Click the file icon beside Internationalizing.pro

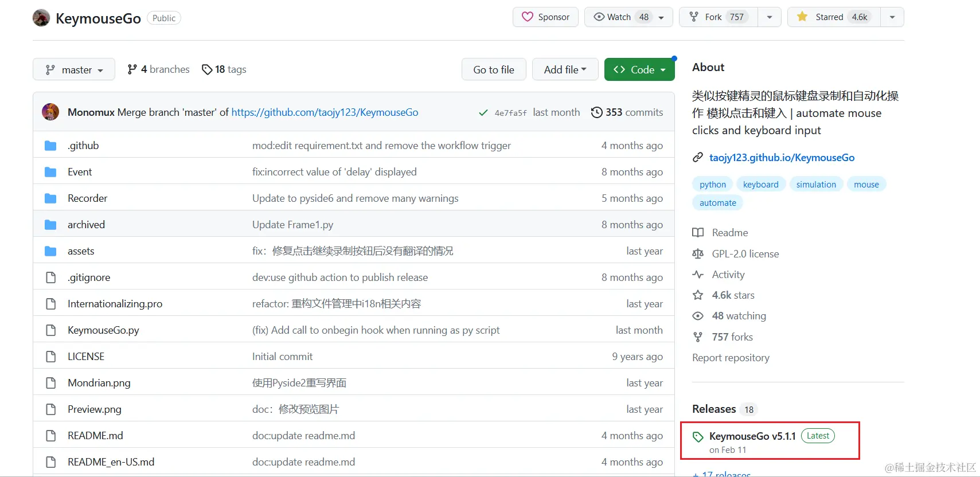click(x=50, y=304)
